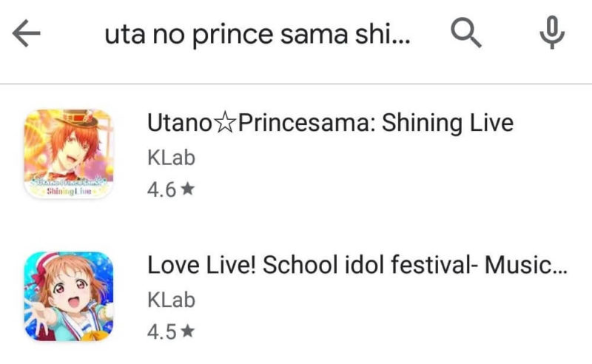Click the hollow star in the Utano title

point(225,123)
